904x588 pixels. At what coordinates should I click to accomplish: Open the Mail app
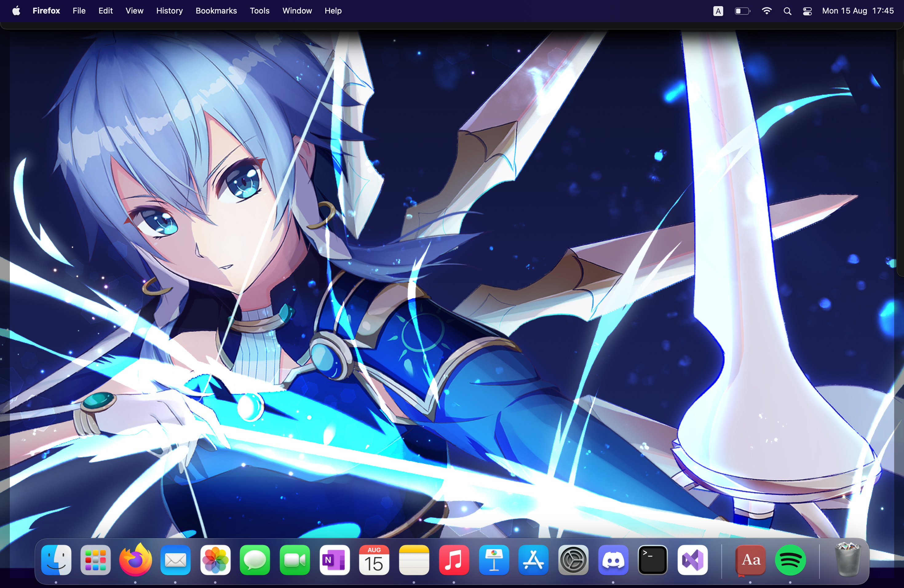coord(176,560)
